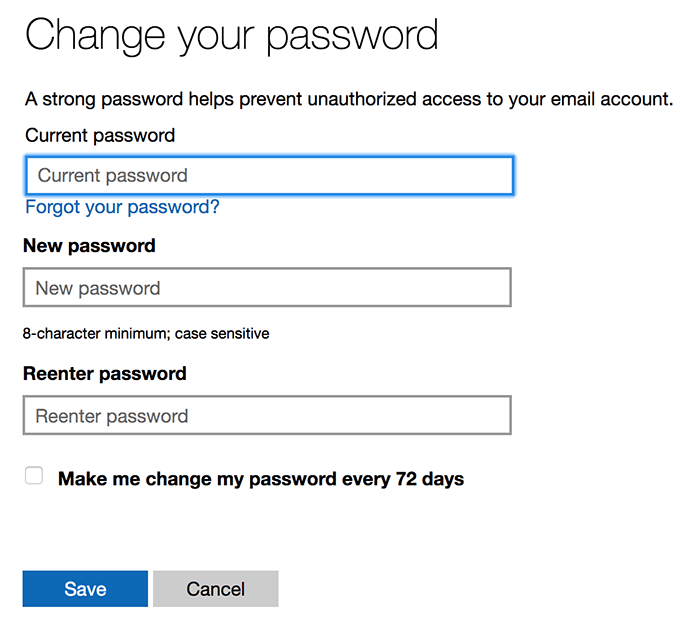
Task: Click the 72 days text in checkbox label
Action: tap(433, 479)
